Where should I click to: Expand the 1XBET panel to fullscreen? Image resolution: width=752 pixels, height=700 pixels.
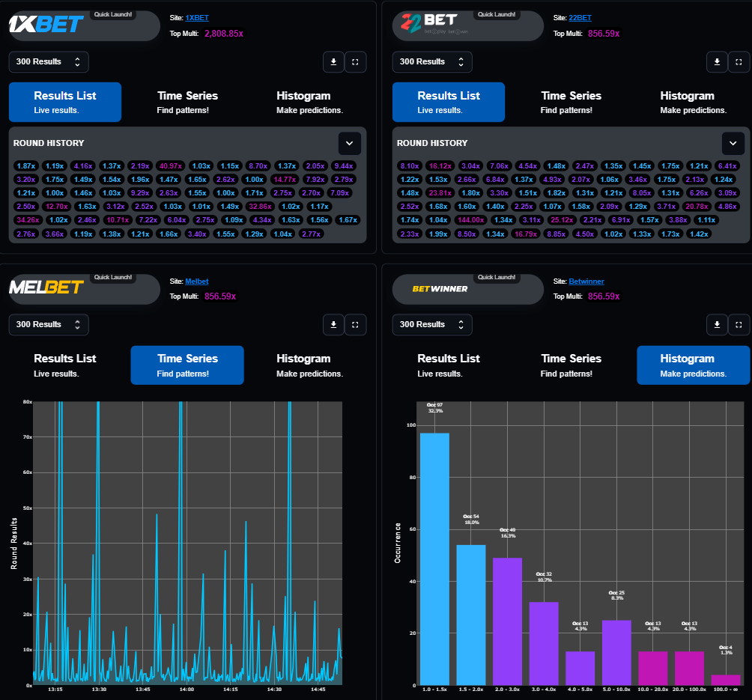[355, 62]
